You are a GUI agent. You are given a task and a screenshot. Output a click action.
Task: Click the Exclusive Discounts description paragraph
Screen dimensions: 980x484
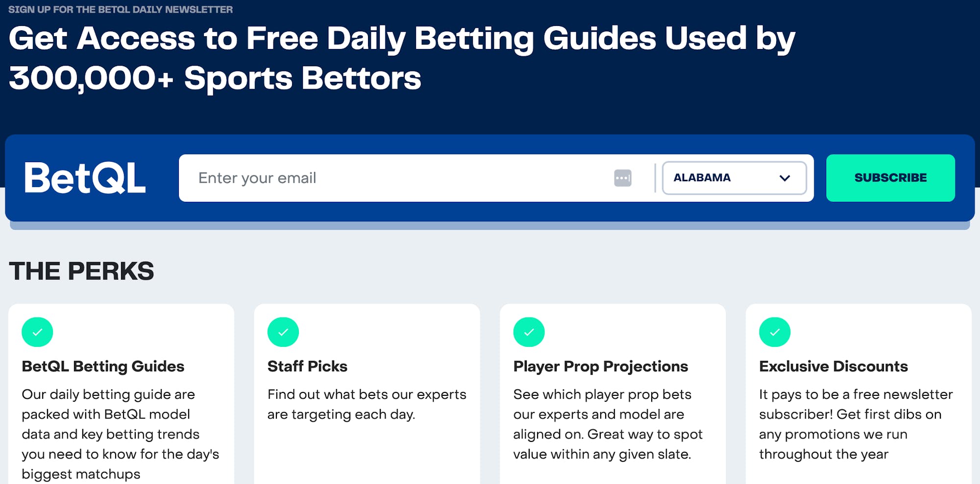pyautogui.click(x=856, y=424)
